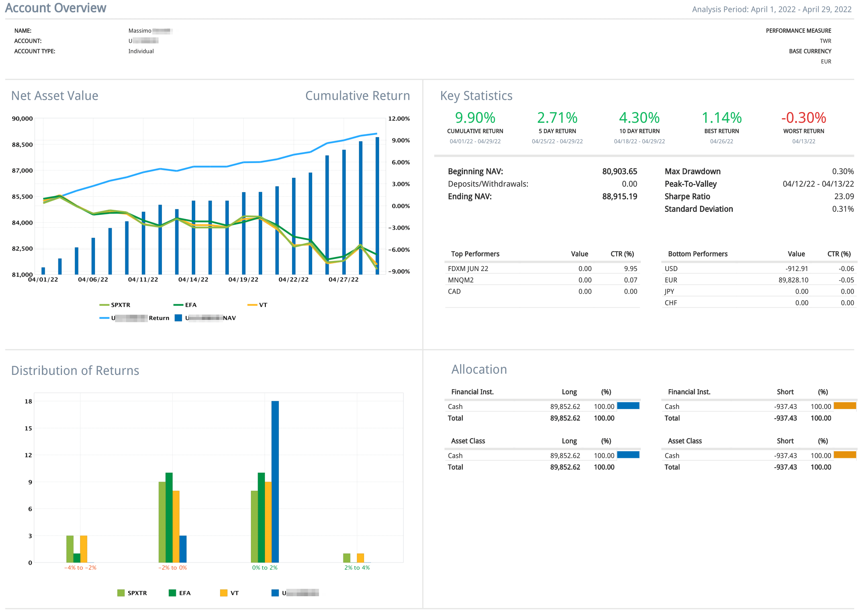Viewport: 868px width, 611px height.
Task: Click VT legend square in Distribution chart
Action: point(223,593)
